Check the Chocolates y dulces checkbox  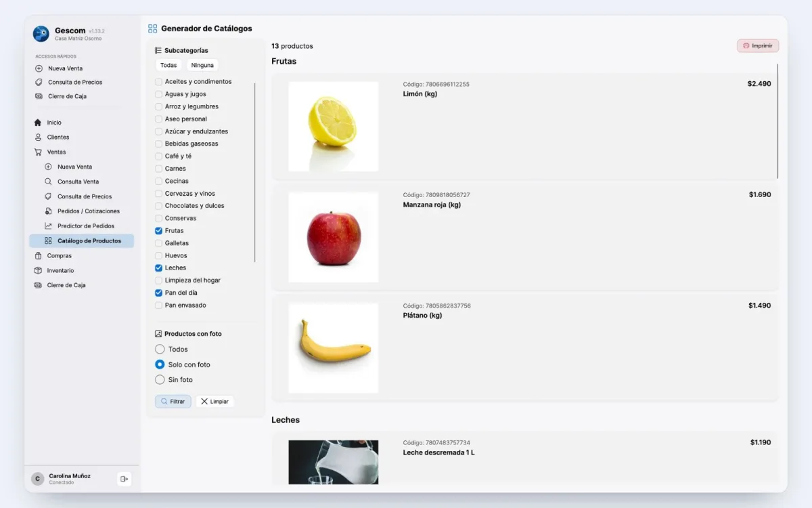point(158,206)
